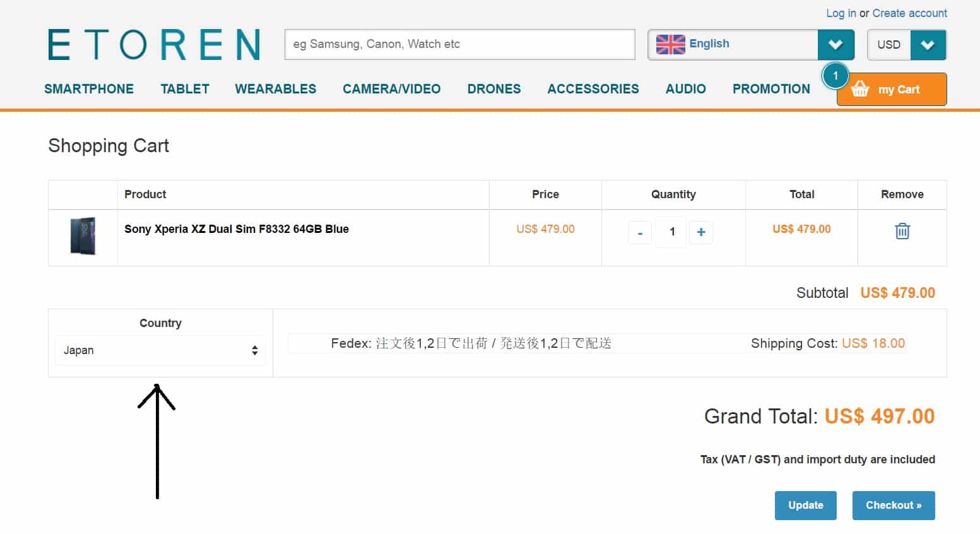The height and width of the screenshot is (534, 980).
Task: Increase quantity with the plus button
Action: click(x=701, y=232)
